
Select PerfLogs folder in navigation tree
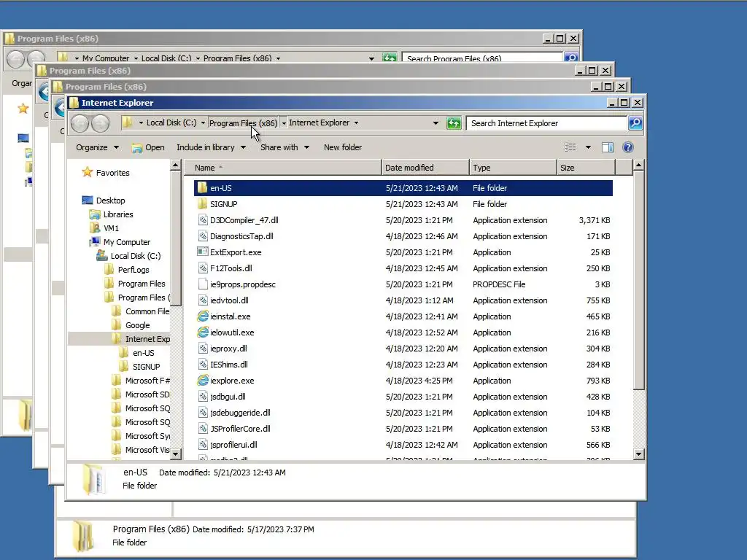(133, 270)
